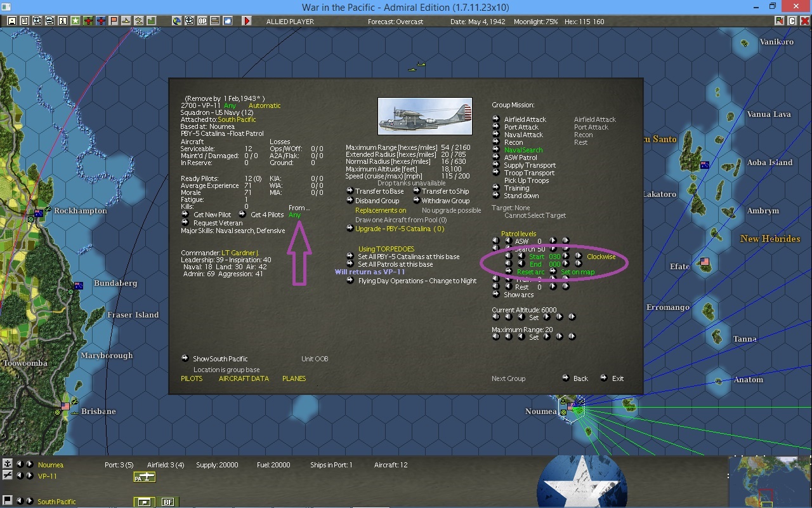The image size is (812, 508).
Task: Click the red plane on blue icon
Action: pyautogui.click(x=101, y=21)
